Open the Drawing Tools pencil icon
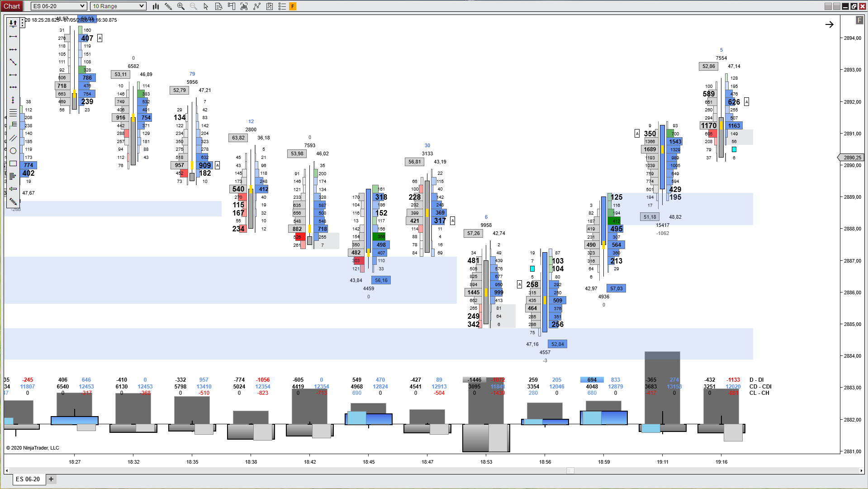 pos(168,6)
